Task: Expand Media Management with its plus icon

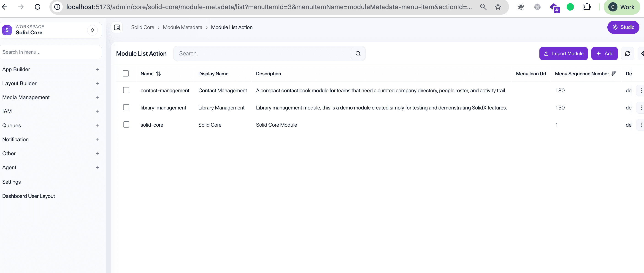Action: click(x=97, y=97)
